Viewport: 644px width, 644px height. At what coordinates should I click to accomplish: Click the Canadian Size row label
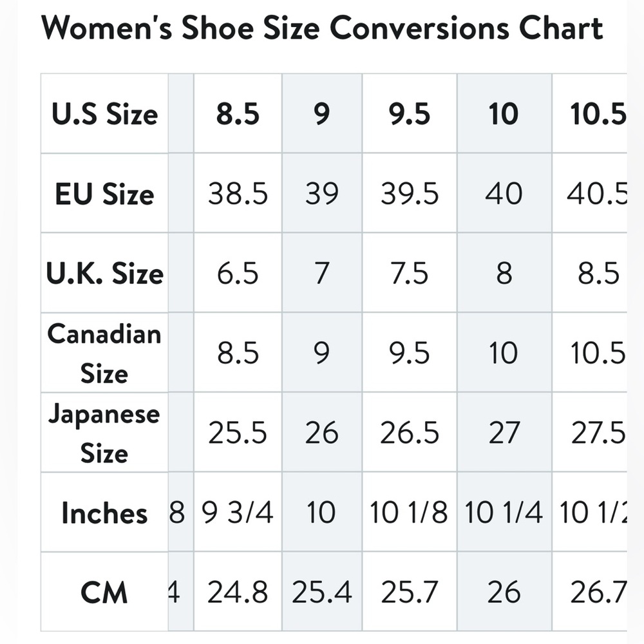pos(104,352)
